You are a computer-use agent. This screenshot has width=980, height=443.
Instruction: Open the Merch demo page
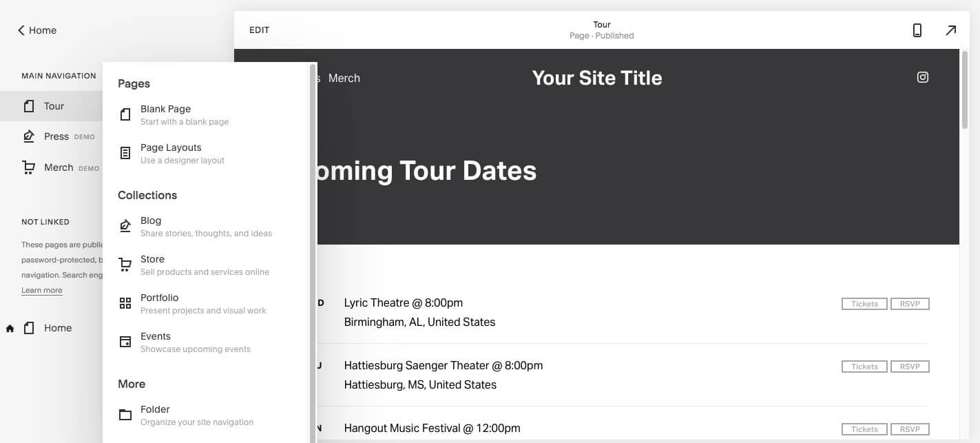(x=59, y=167)
